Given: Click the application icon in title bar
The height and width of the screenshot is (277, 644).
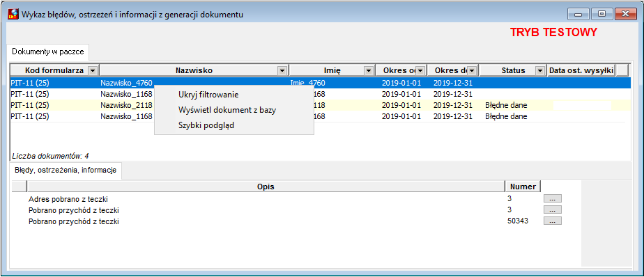Looking at the screenshot, I should [13, 15].
